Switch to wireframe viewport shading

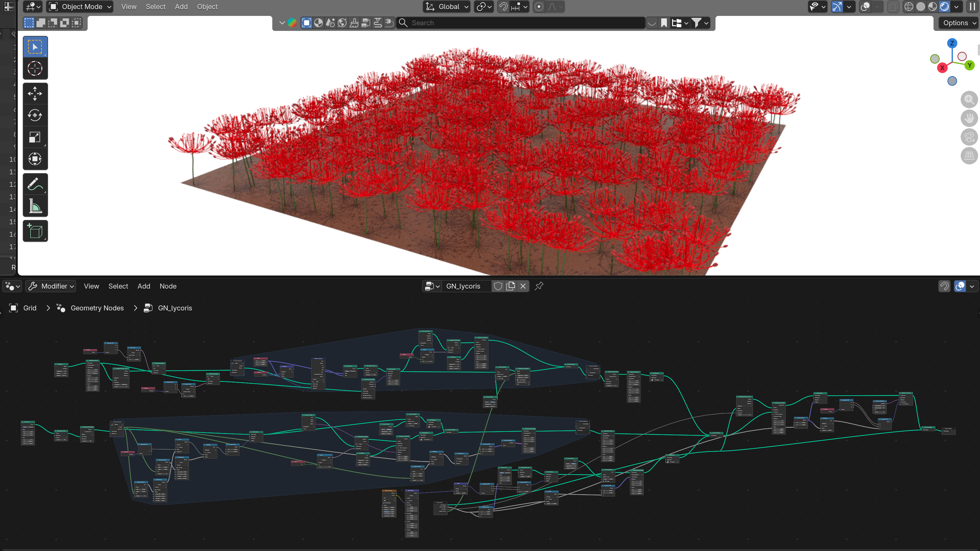909,7
